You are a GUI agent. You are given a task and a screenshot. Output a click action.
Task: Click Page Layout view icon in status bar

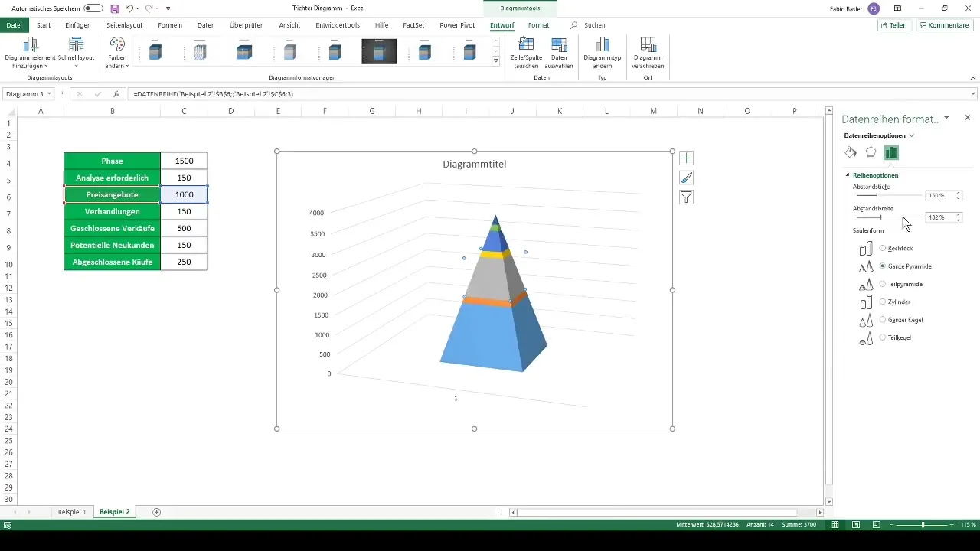(x=855, y=524)
